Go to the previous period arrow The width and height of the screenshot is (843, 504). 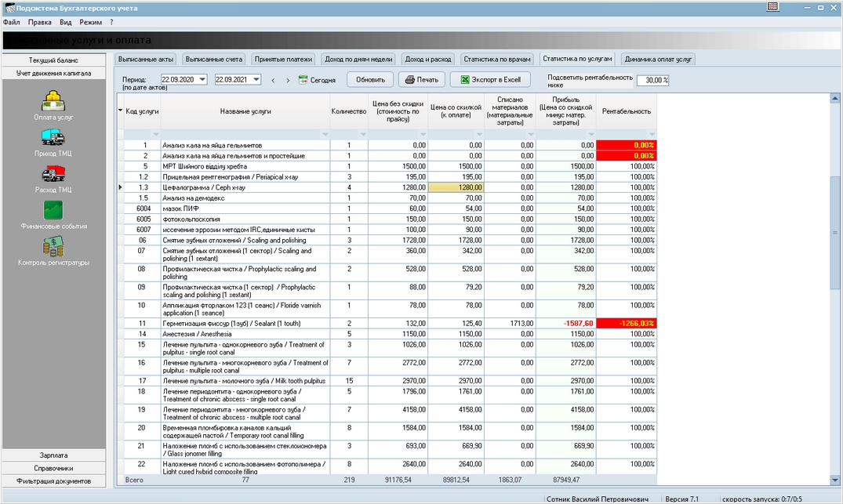click(x=273, y=80)
